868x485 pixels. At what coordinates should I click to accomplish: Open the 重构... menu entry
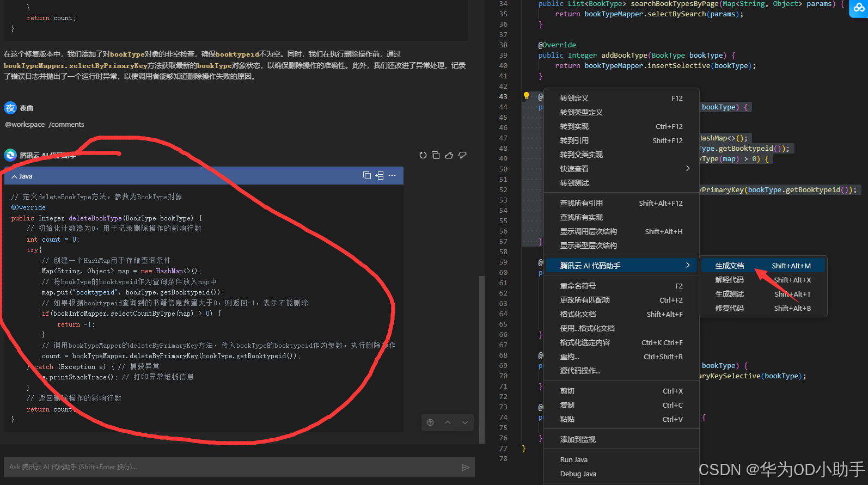(621, 357)
